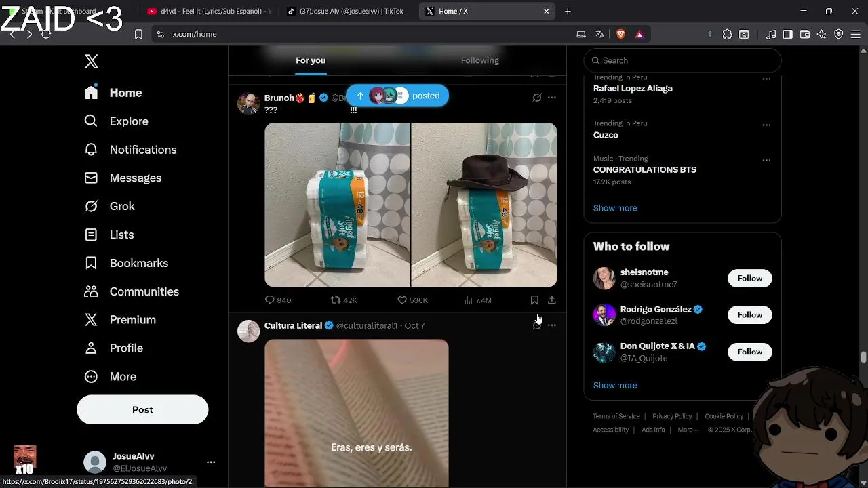Click the Post button
Viewport: 868px width, 488px height.
[x=142, y=409]
